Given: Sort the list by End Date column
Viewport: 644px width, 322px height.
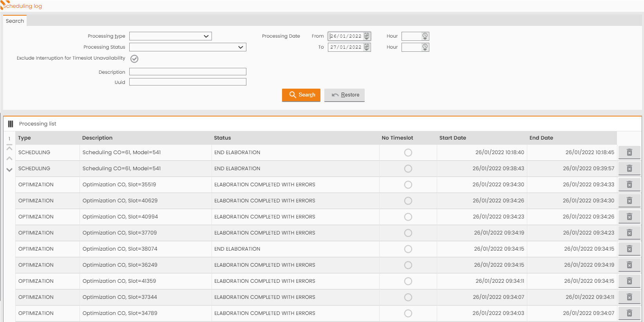Looking at the screenshot, I should point(541,138).
